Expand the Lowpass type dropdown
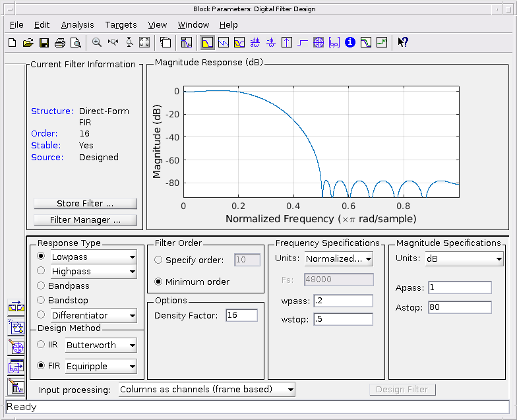Image resolution: width=517 pixels, height=420 pixels. click(x=94, y=257)
